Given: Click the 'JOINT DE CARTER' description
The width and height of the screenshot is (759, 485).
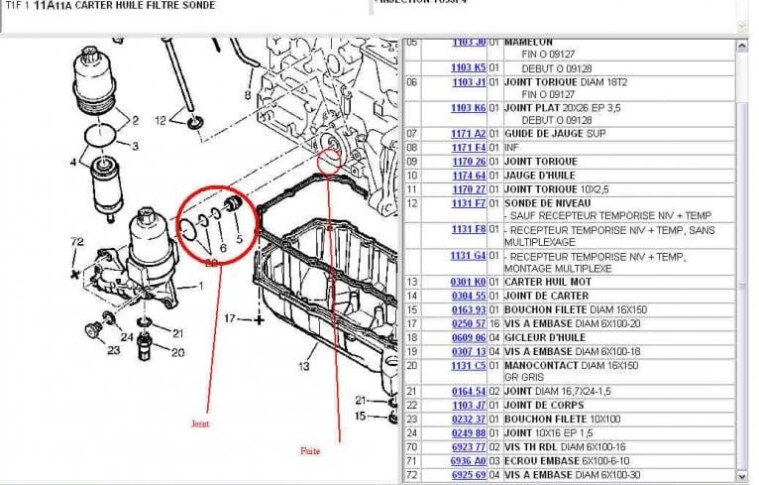Looking at the screenshot, I should coord(546,296).
